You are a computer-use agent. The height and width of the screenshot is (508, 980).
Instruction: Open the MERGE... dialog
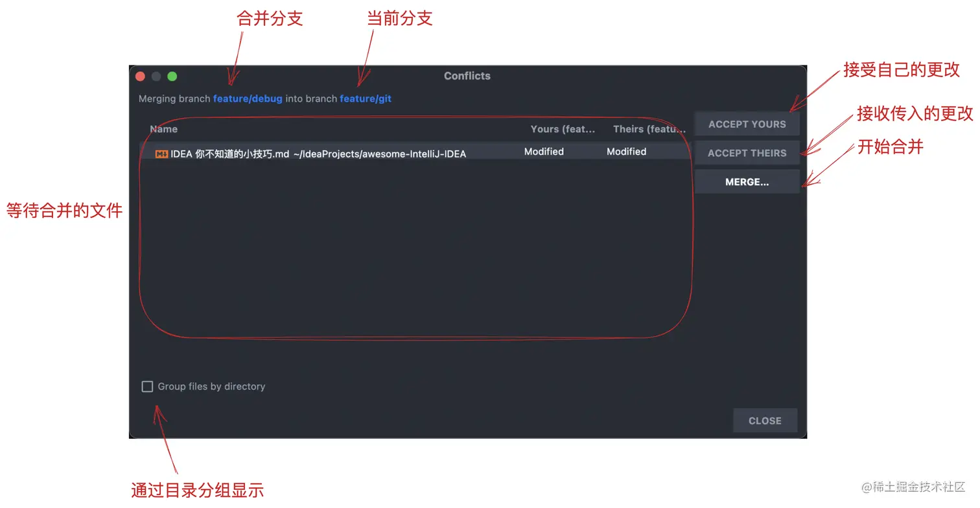point(747,182)
